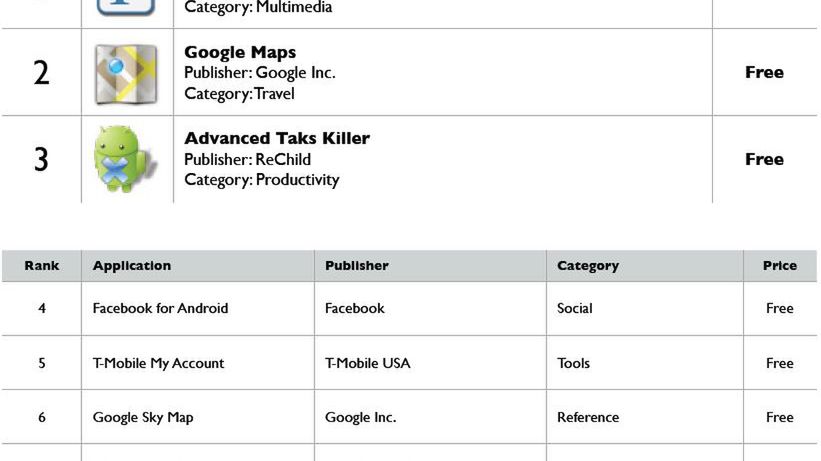Click the Application column header
This screenshot has height=461, width=821.
tap(132, 266)
